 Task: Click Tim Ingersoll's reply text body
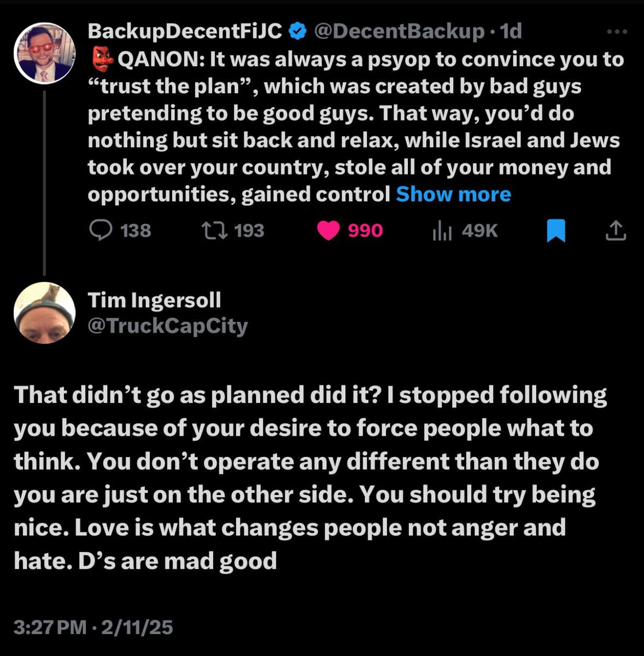306,477
